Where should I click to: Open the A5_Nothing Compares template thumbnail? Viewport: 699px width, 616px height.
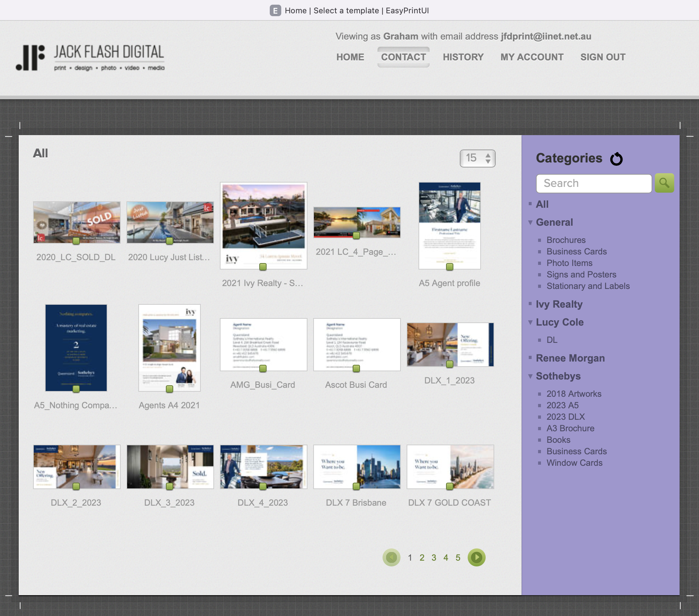point(76,348)
